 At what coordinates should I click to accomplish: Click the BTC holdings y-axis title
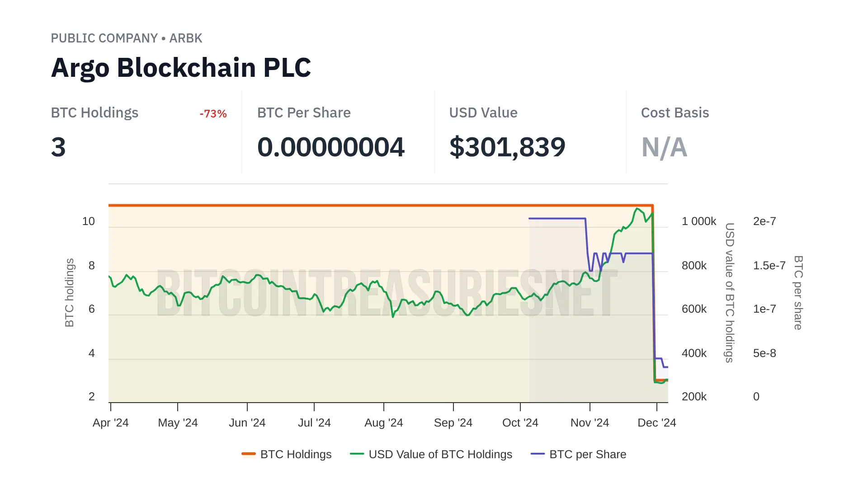point(69,293)
